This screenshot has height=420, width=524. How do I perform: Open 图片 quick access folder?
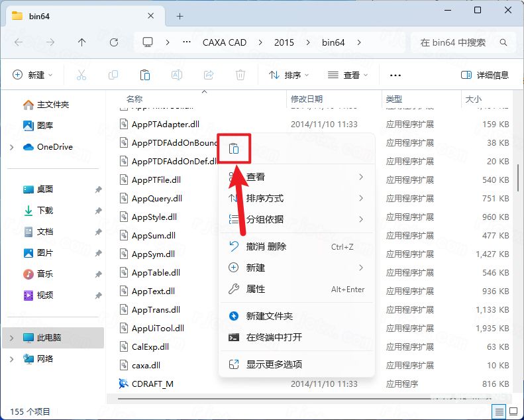[38, 253]
